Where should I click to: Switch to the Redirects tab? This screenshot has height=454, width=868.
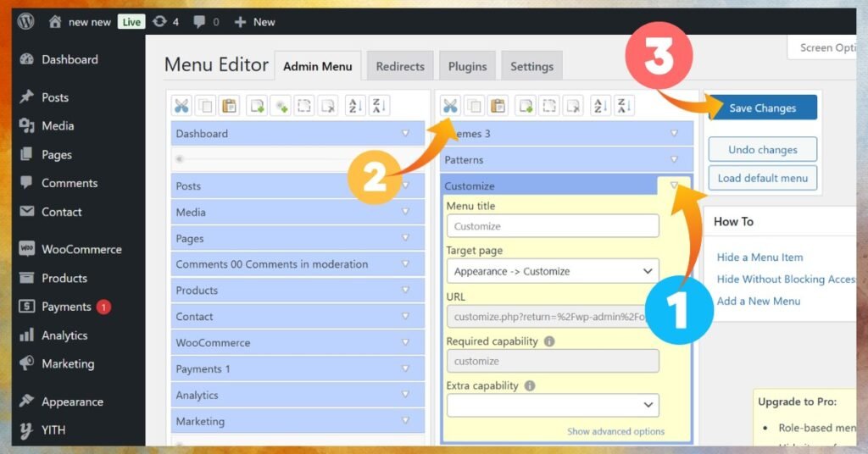coord(400,66)
